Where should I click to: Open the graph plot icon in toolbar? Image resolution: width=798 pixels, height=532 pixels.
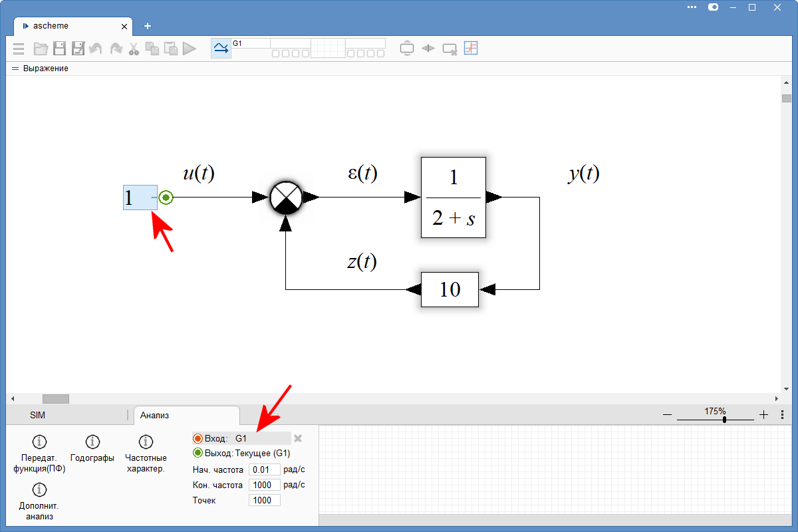coord(471,49)
